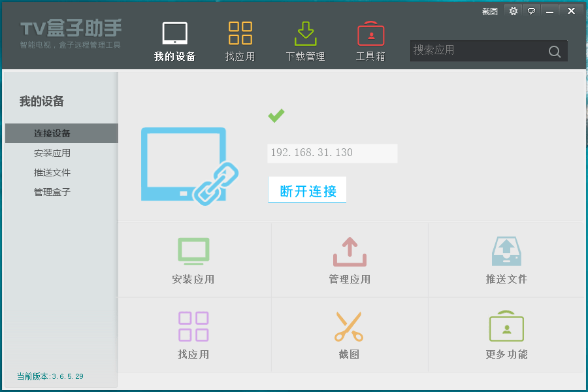
Task: Click the search magnifier icon
Action: click(554, 50)
